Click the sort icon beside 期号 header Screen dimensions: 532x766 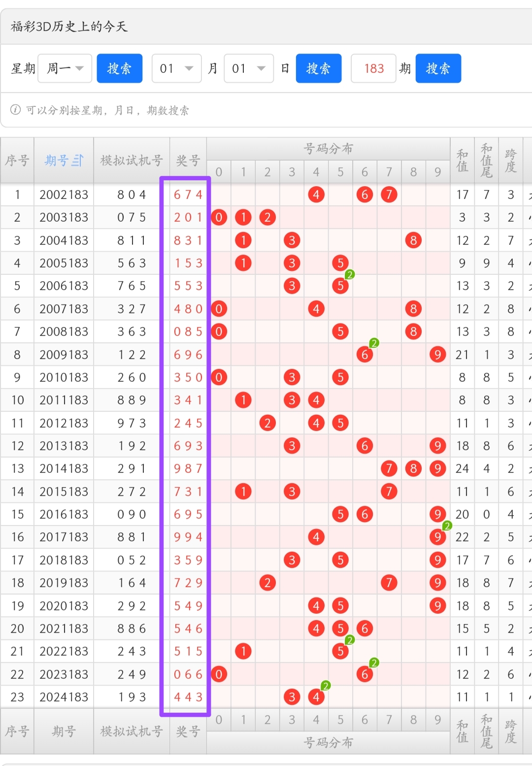[x=78, y=161]
